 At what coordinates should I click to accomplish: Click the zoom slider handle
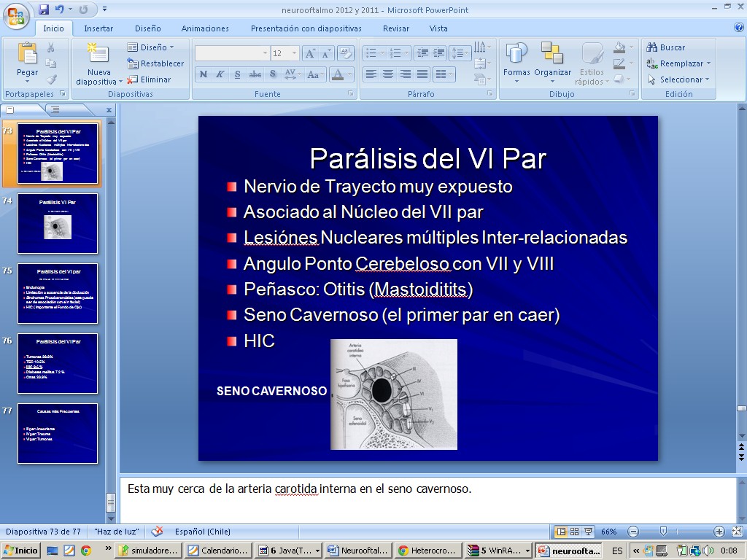click(x=662, y=532)
